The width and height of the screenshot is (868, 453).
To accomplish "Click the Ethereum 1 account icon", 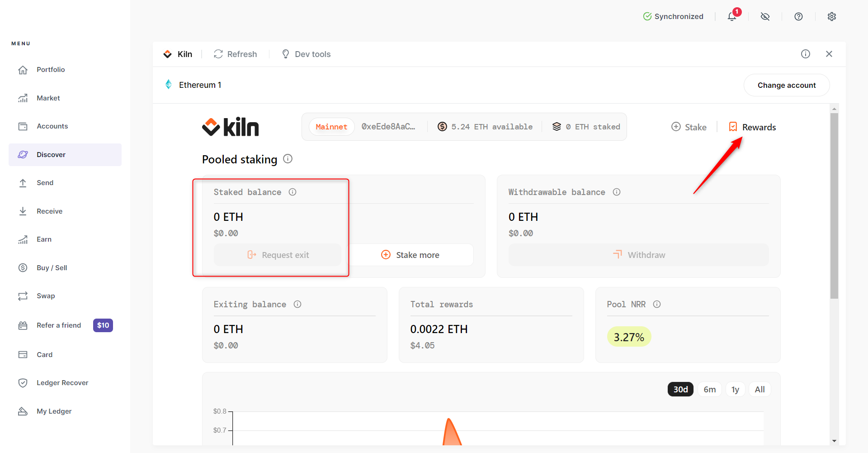I will pos(169,85).
